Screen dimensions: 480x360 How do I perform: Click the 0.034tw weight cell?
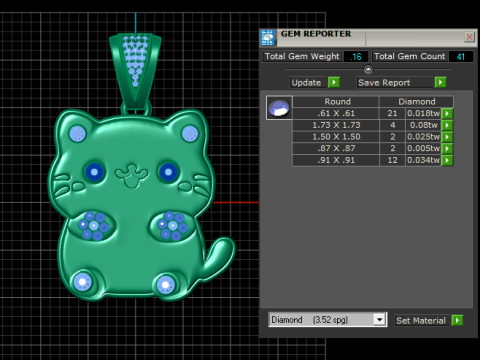point(423,160)
